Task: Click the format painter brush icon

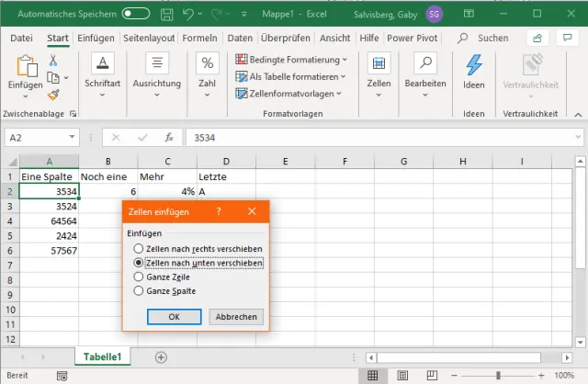Action: 53,94
